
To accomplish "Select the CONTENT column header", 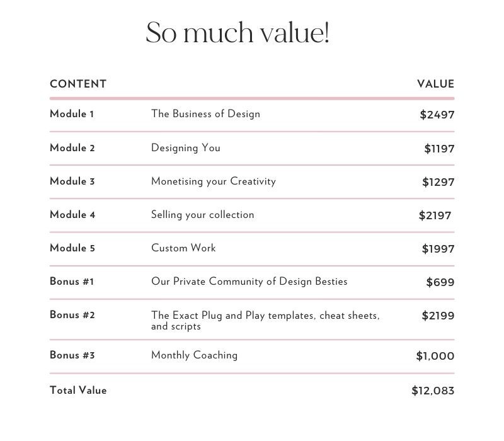I will tap(78, 84).
